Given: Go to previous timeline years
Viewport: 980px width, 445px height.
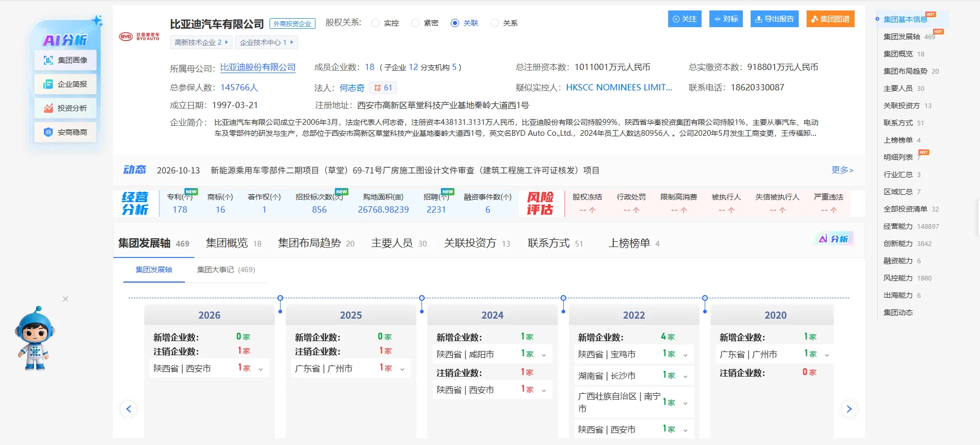Looking at the screenshot, I should point(129,408).
